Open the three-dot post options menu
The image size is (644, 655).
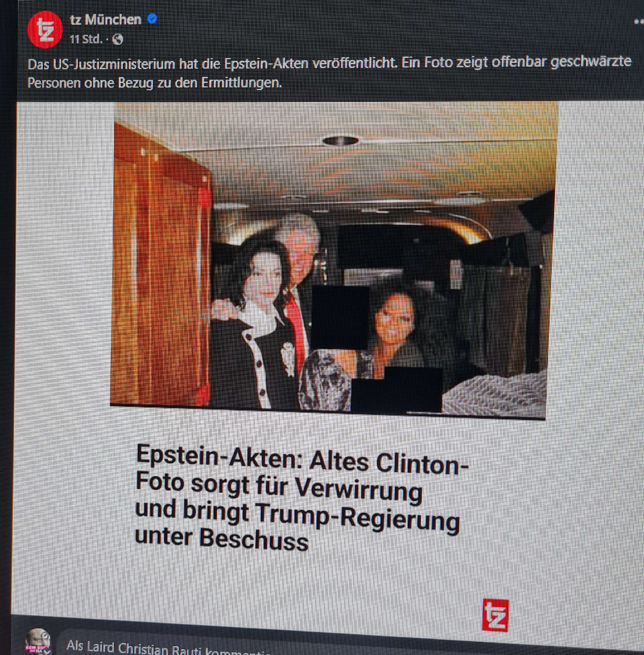639,21
